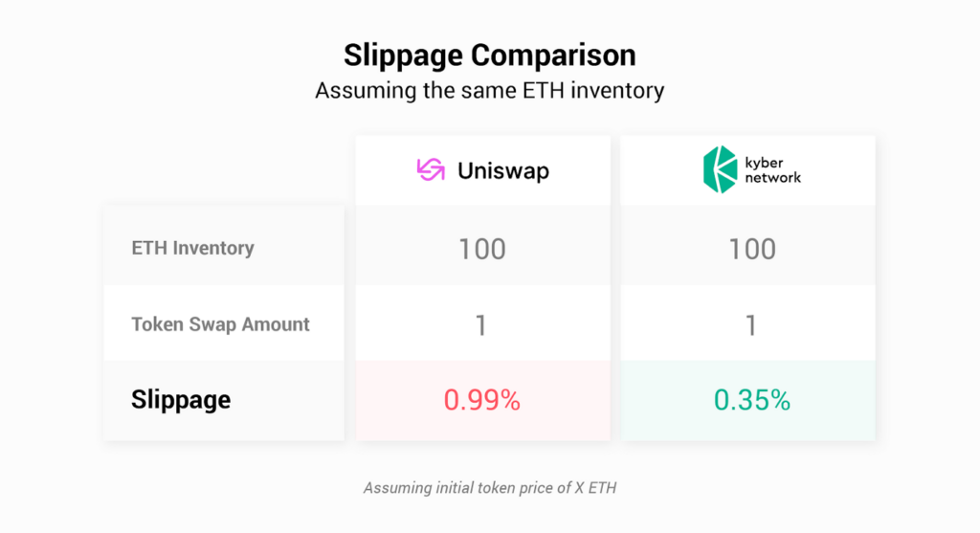Click the green 0.35% slippage value
This screenshot has width=980, height=533.
tap(752, 400)
